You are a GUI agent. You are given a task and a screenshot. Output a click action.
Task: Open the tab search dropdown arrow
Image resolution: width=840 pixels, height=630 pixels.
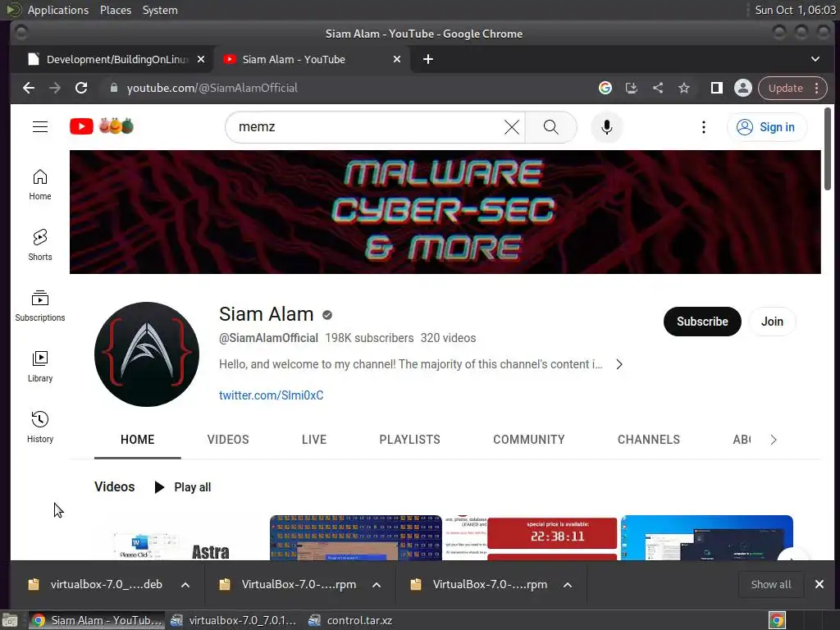point(815,59)
